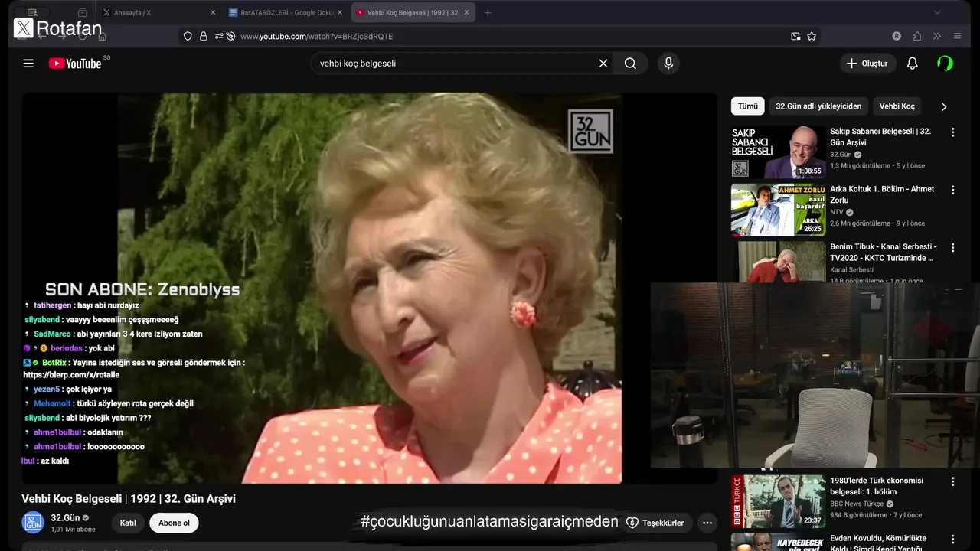
Task: Open Sakıp Sabancı Belgeseli video thumbnail
Action: (x=778, y=152)
